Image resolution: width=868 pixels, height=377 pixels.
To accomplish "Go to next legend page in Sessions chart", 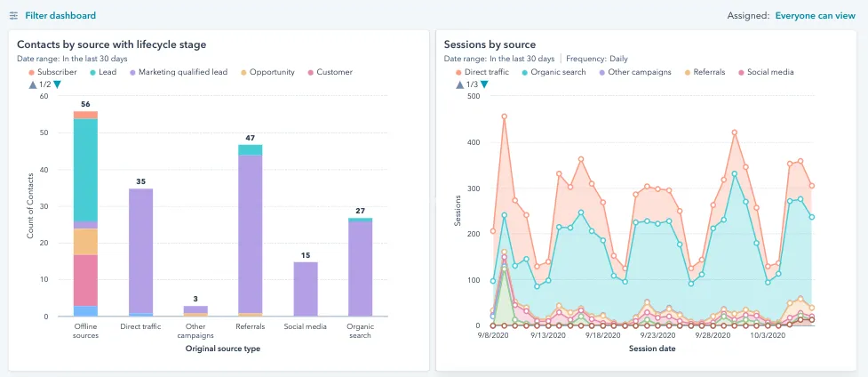I will (484, 84).
